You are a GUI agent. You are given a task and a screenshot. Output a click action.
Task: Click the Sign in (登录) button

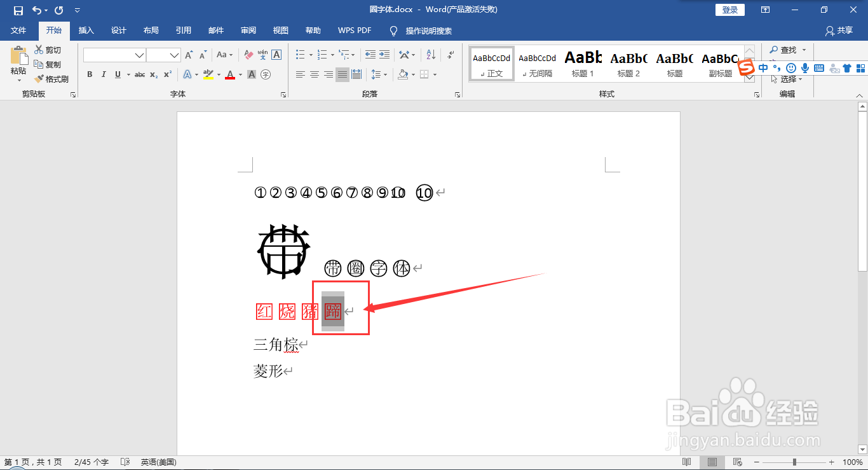730,10
